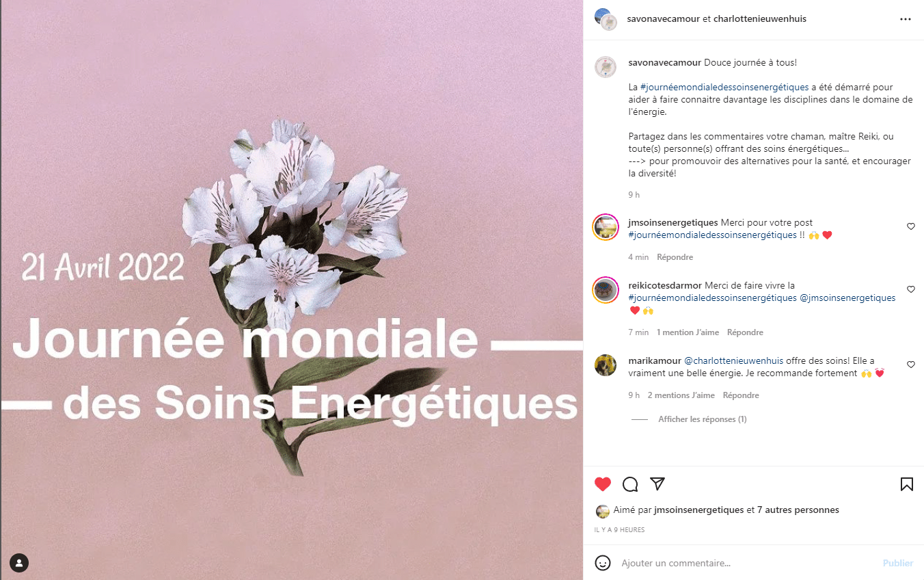Like reikicotesdarmor comment heart
This screenshot has width=924, height=580.
click(x=911, y=289)
